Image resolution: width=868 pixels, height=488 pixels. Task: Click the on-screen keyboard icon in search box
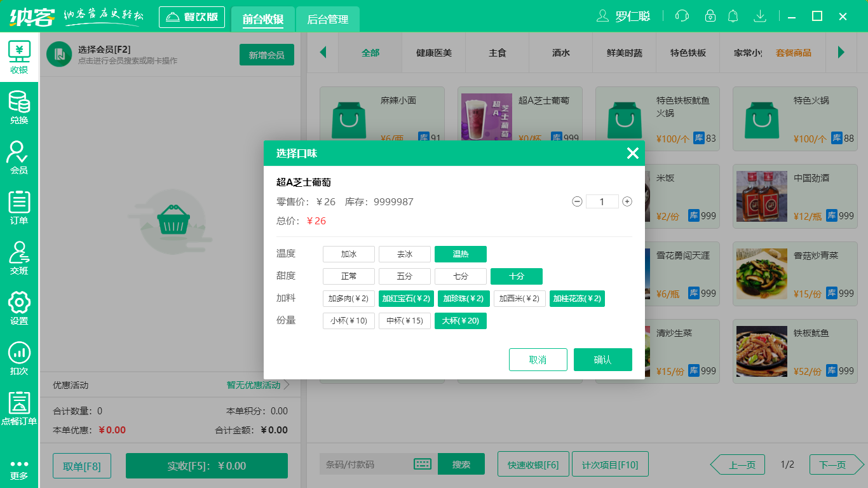(423, 464)
